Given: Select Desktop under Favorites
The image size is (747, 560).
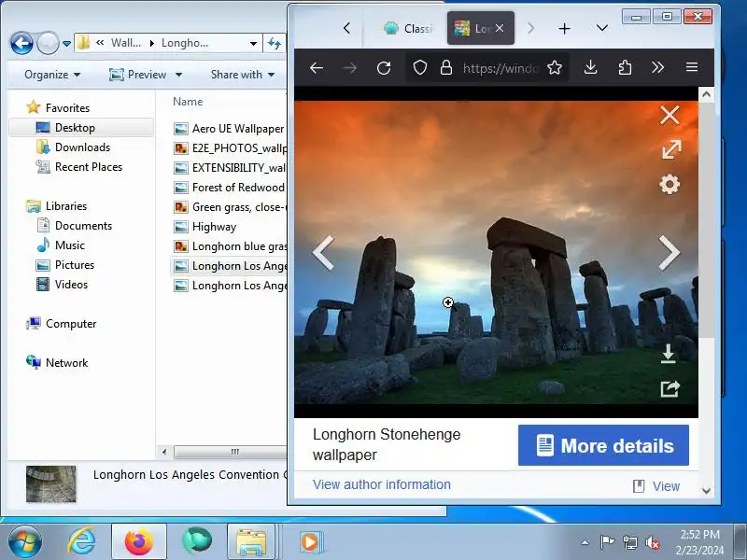Looking at the screenshot, I should (x=75, y=128).
